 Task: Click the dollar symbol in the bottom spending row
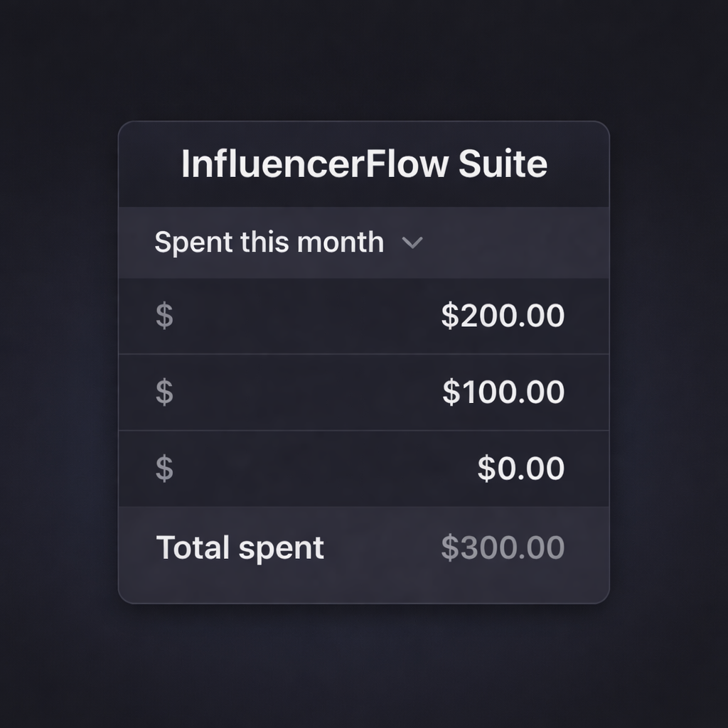coord(165,469)
